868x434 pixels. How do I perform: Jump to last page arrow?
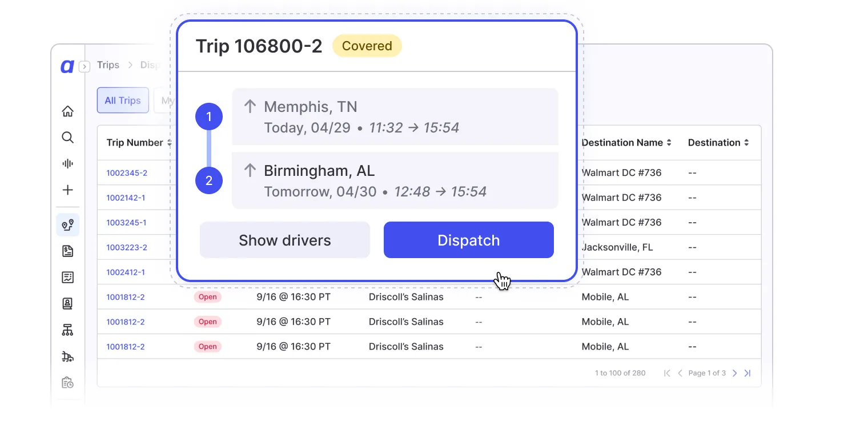(x=748, y=373)
